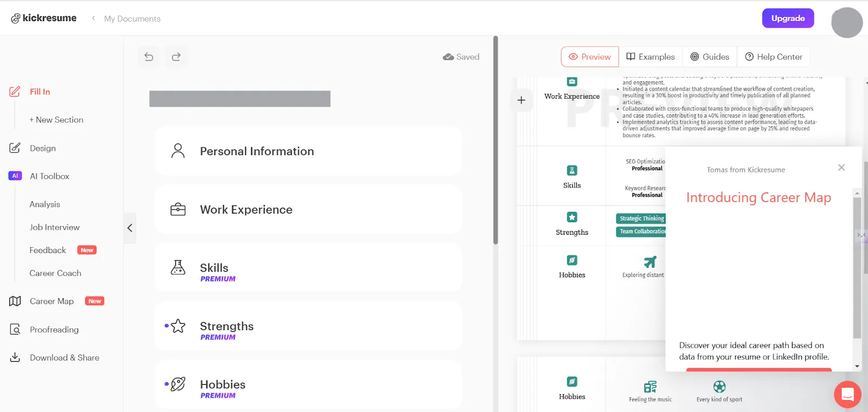Open Career Map in sidebar

(52, 301)
